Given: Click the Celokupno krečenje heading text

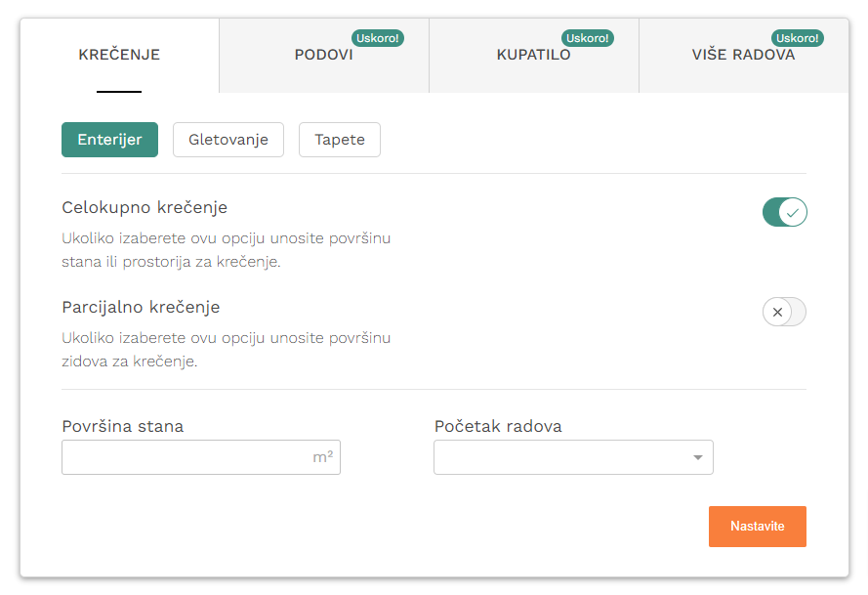Looking at the screenshot, I should [x=145, y=207].
